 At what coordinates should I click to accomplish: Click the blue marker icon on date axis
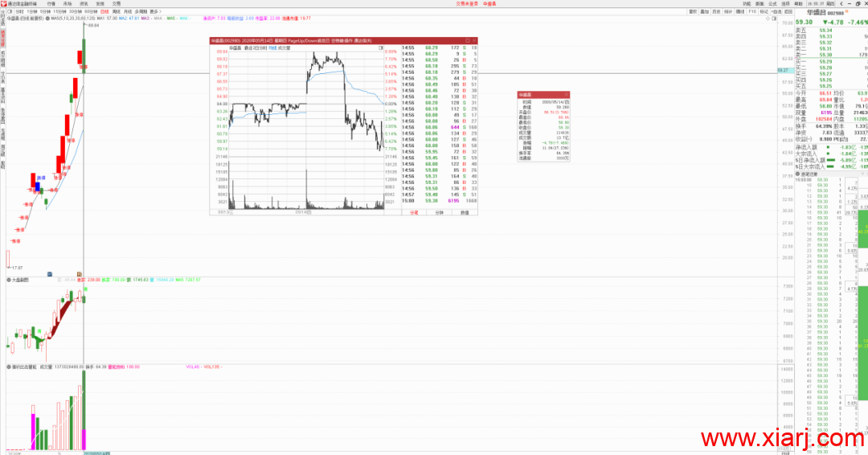coord(50,274)
